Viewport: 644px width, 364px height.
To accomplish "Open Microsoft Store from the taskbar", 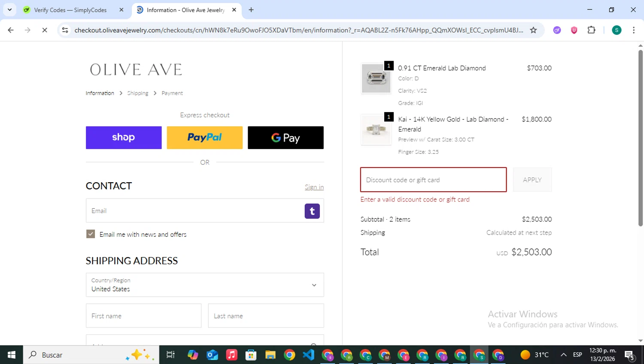I will point(251,355).
